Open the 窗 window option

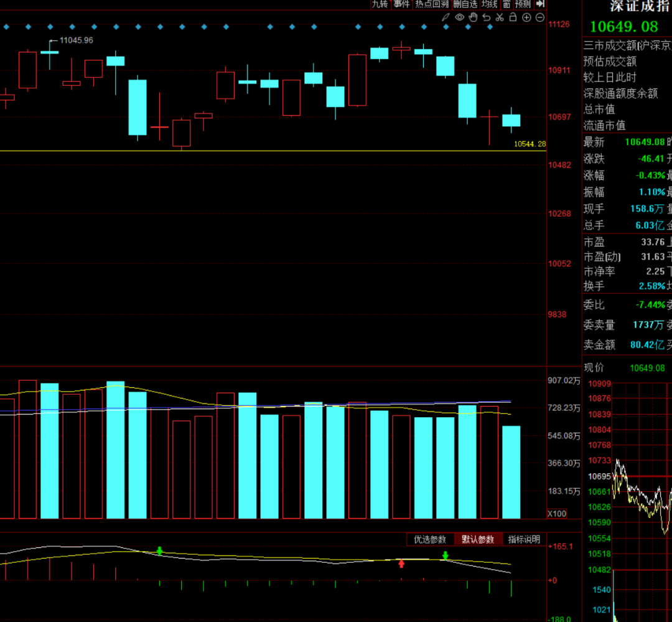506,4
